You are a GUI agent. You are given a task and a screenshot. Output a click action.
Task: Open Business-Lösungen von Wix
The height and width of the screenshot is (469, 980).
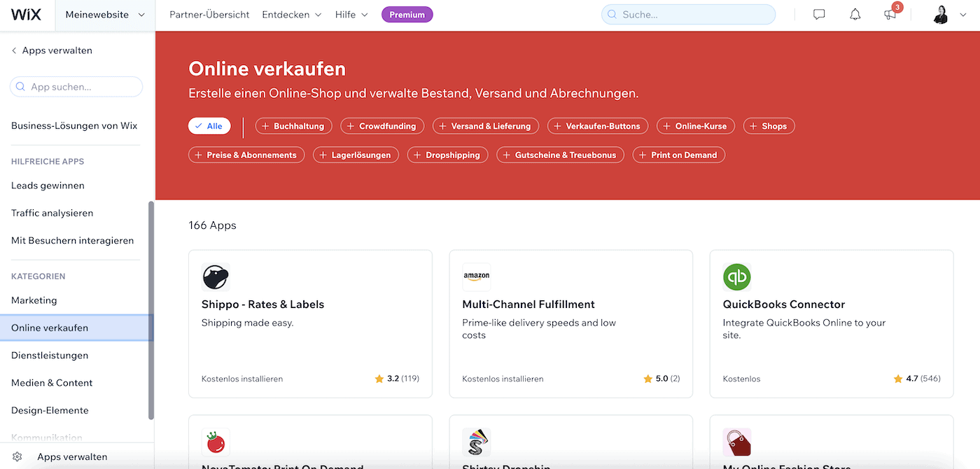74,126
